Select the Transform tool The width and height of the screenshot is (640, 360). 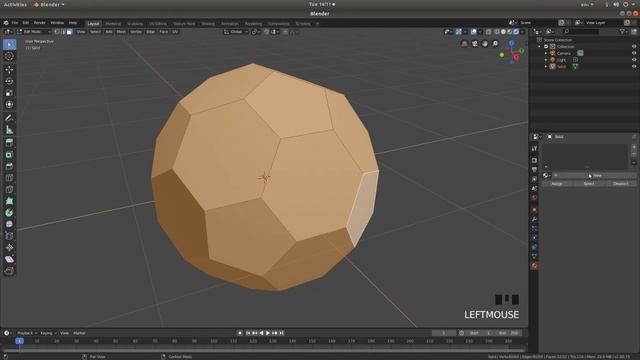(x=9, y=104)
